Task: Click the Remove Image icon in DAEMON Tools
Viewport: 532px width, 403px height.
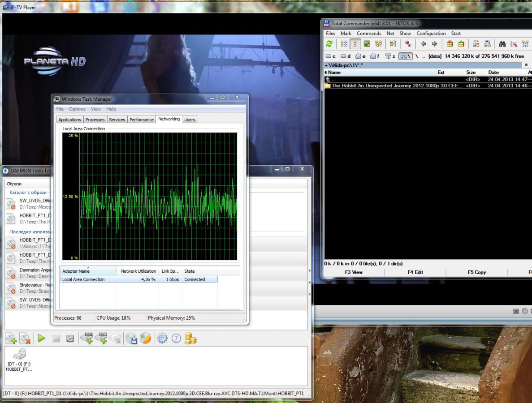Action: 26,339
